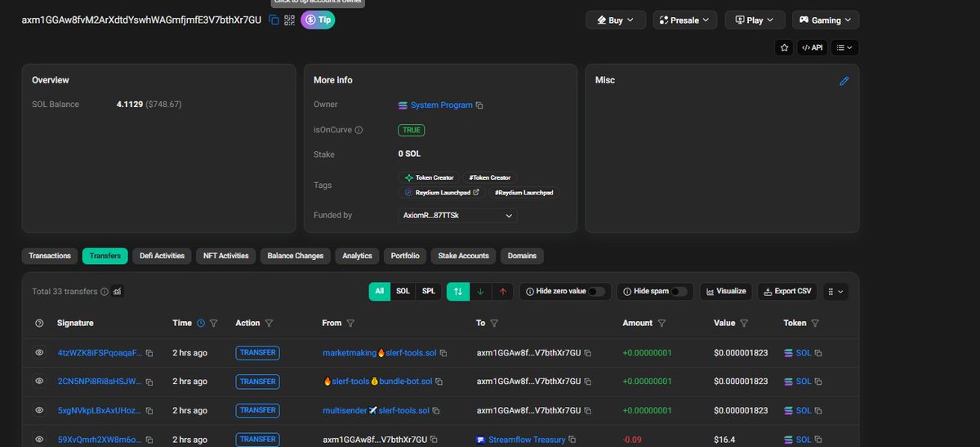Open the Gaming dropdown
Screen dimensions: 980x447
pos(825,20)
